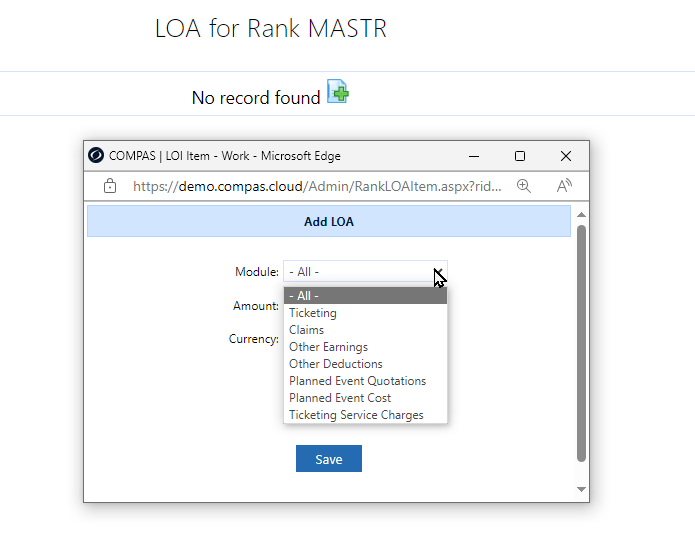This screenshot has height=542, width=695.
Task: Click the Save button
Action: (329, 459)
